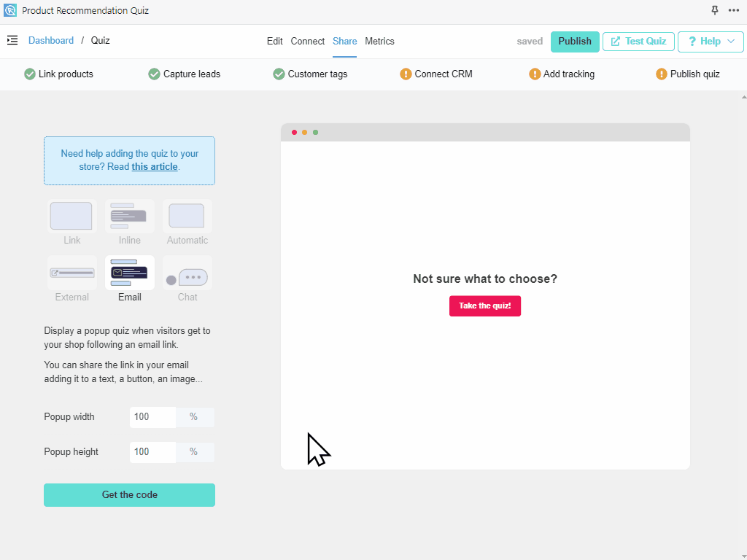Toggle the sidebar menu icon

[12, 41]
